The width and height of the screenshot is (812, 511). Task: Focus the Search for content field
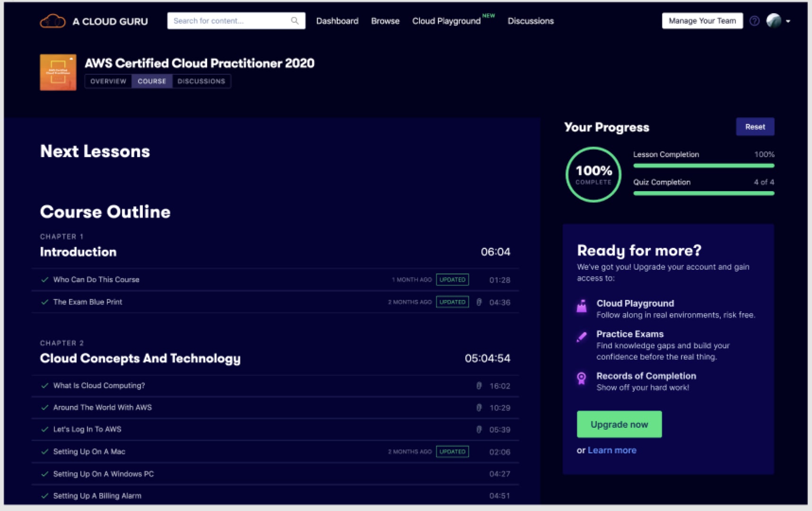pos(236,21)
